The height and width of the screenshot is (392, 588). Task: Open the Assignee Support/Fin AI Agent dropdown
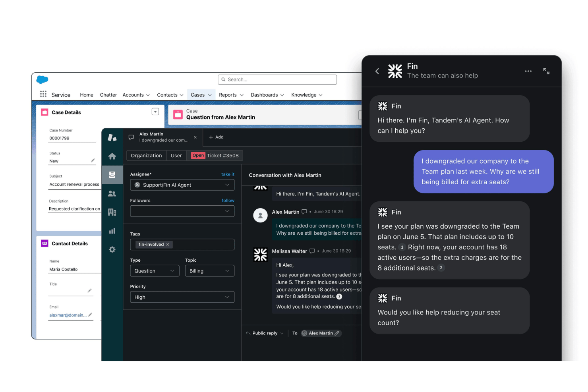(182, 185)
